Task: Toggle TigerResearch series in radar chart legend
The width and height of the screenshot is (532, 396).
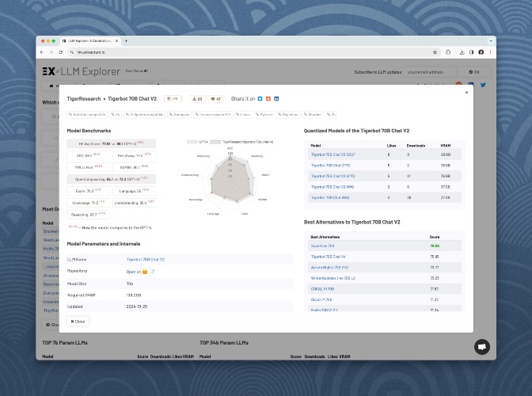Action: [241, 142]
